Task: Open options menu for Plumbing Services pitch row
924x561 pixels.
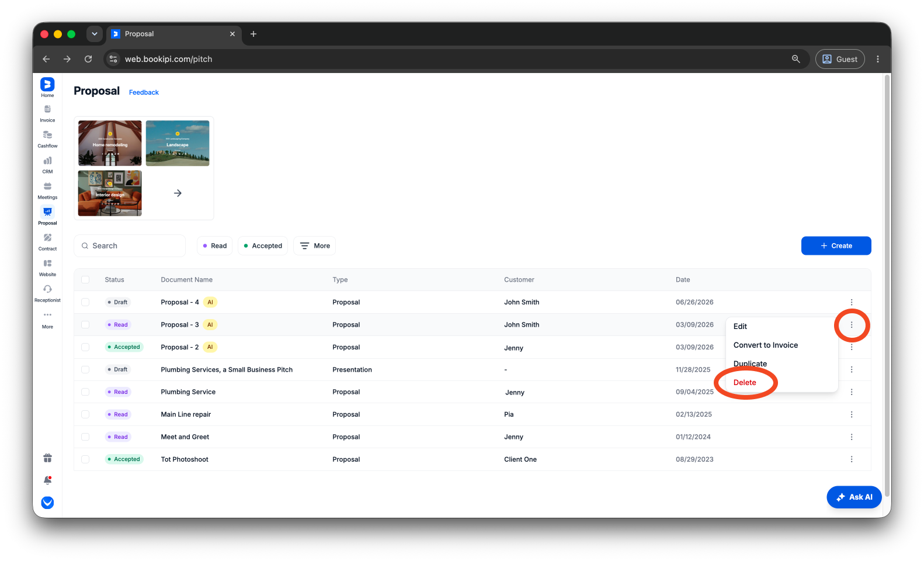Action: click(852, 369)
